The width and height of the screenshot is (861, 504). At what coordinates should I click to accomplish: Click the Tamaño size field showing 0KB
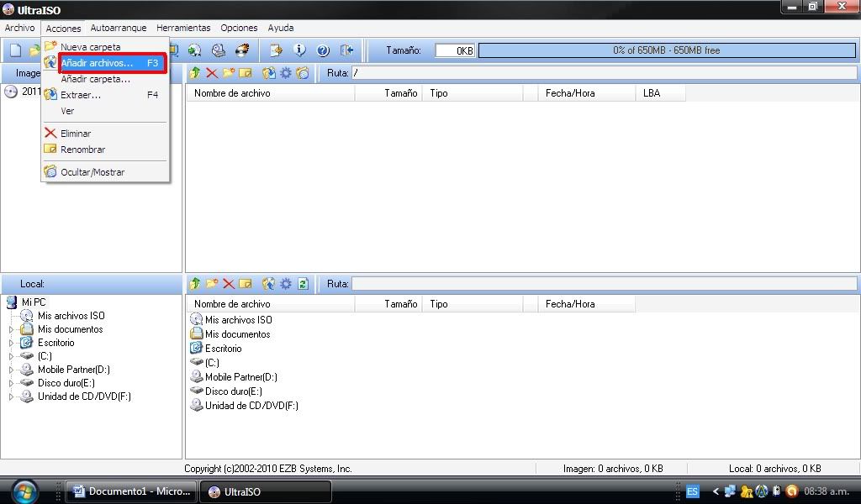tap(455, 50)
